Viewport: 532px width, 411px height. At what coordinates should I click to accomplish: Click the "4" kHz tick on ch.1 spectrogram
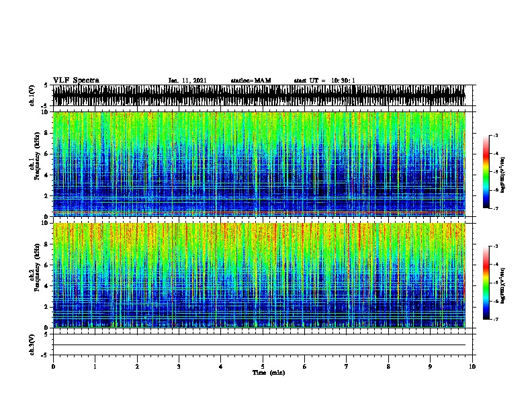(46, 175)
